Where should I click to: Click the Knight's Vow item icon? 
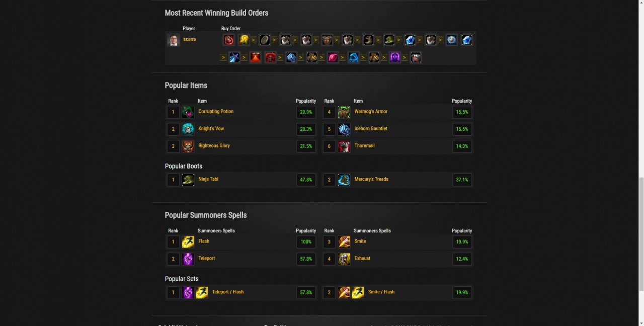click(x=188, y=129)
